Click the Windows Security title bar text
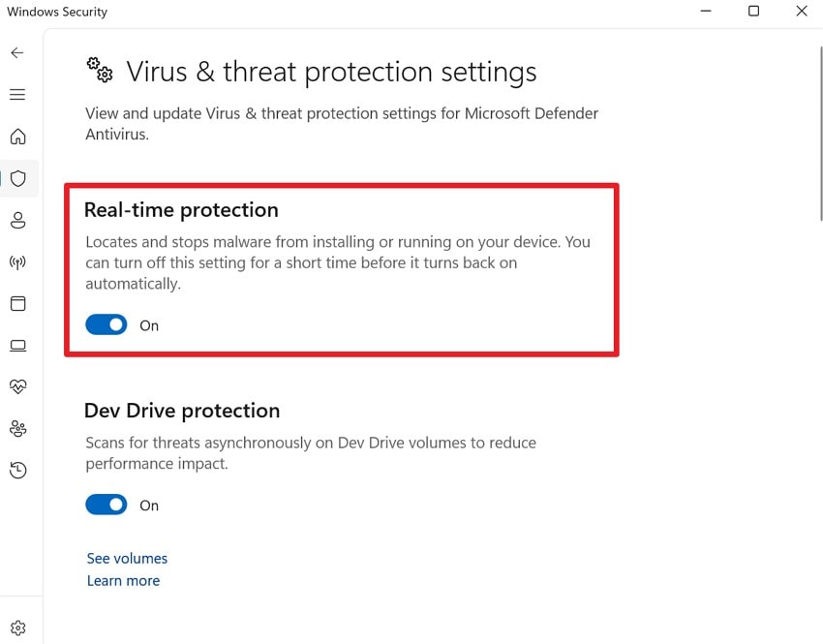The width and height of the screenshot is (823, 644). tap(58, 13)
